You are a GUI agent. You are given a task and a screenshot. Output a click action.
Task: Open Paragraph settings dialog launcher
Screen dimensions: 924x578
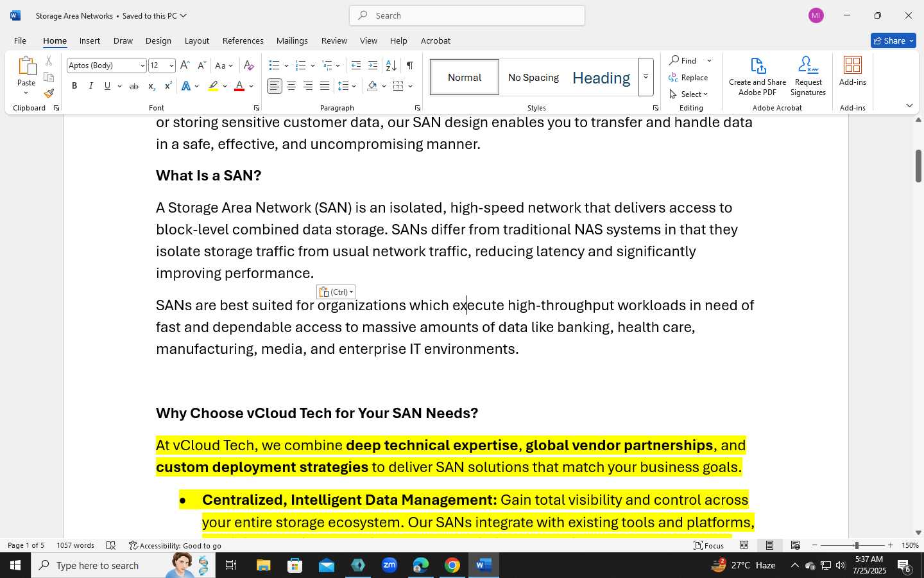pos(418,108)
